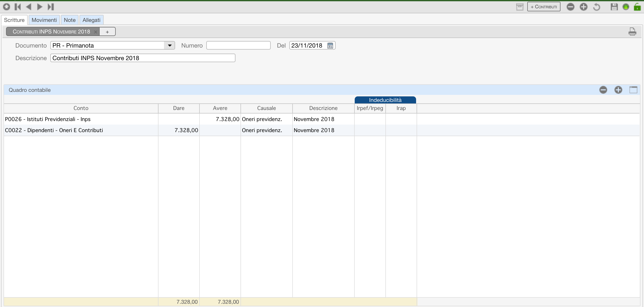
Task: Switch to the Scritture tab
Action: 14,20
